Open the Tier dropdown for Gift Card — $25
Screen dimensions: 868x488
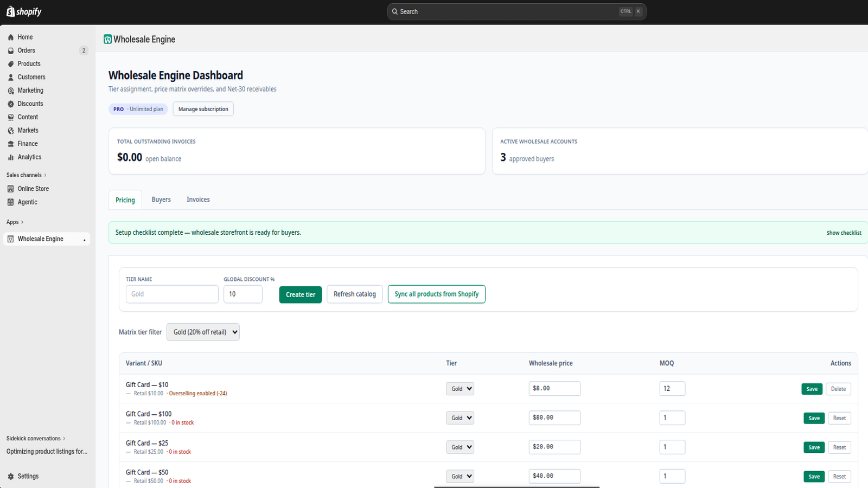coord(460,447)
